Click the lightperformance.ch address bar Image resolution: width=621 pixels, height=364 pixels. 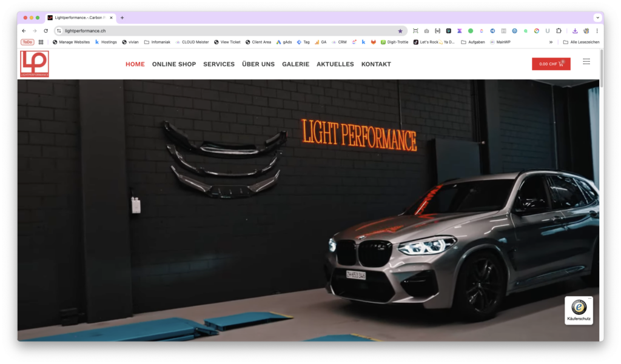point(230,31)
